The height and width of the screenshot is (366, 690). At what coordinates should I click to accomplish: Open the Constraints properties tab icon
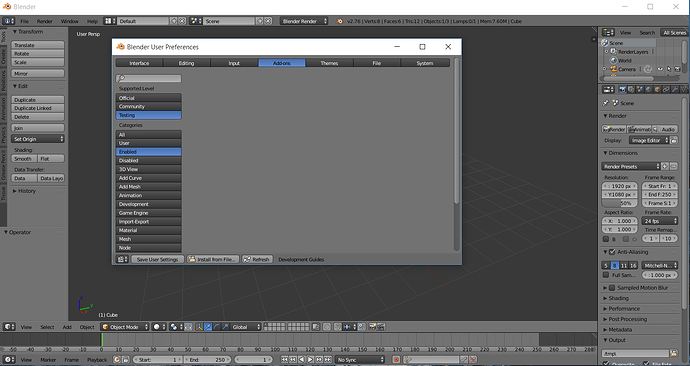click(x=666, y=89)
